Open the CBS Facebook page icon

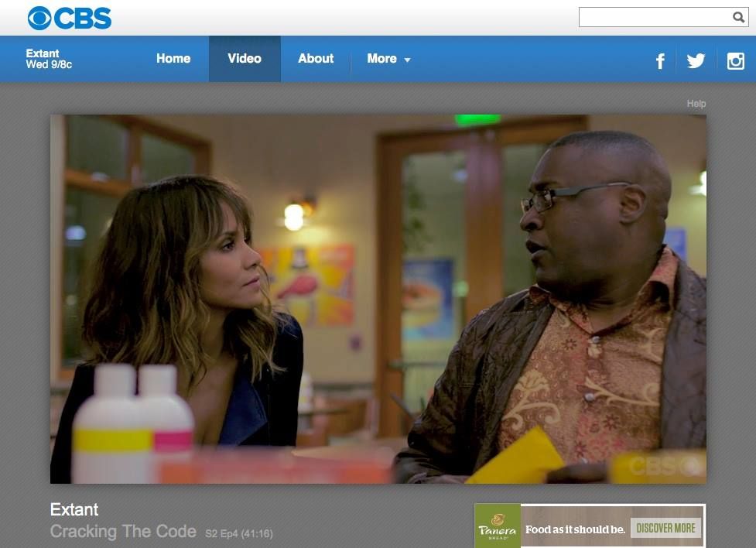660,61
